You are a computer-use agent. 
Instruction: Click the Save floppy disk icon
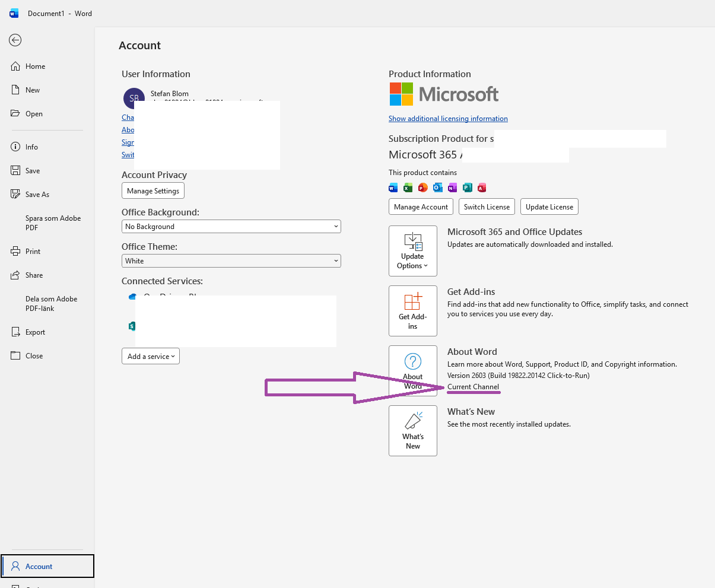[16, 171]
